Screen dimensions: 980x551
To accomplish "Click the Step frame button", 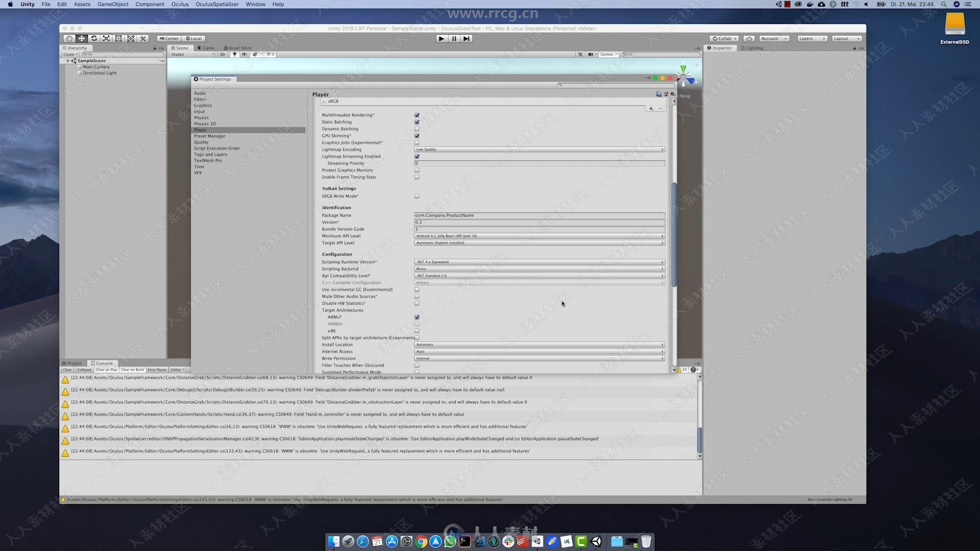I will (466, 38).
